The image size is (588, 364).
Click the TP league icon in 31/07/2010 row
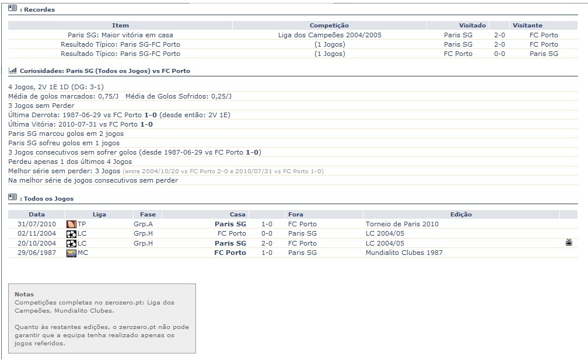click(71, 224)
